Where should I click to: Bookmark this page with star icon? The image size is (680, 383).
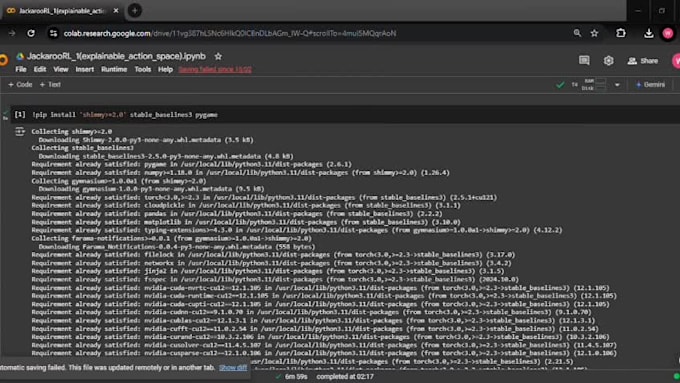tap(594, 33)
